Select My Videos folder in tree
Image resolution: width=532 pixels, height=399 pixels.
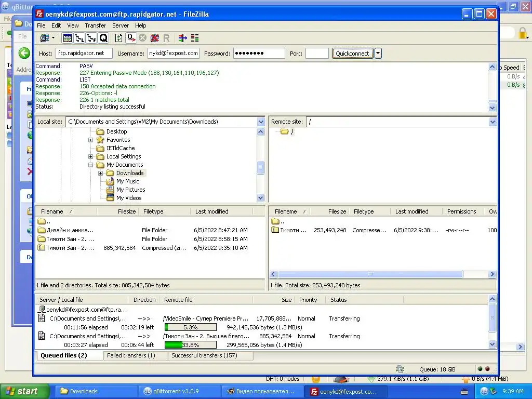coord(129,198)
